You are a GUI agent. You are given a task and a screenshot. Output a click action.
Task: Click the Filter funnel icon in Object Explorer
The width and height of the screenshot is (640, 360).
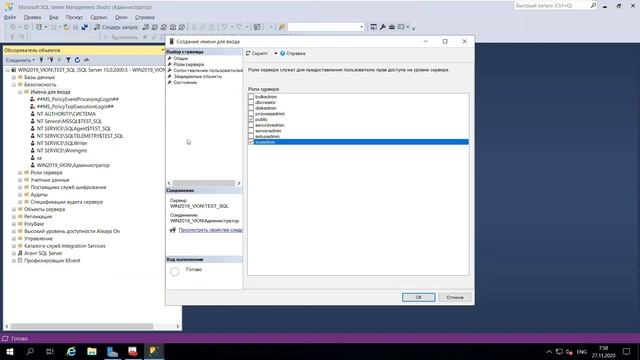click(68, 60)
